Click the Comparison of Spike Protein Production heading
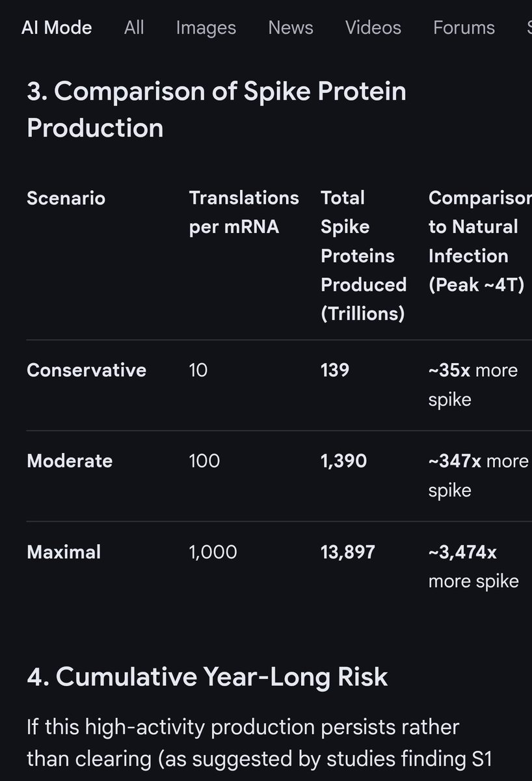The width and height of the screenshot is (532, 781). 217,109
